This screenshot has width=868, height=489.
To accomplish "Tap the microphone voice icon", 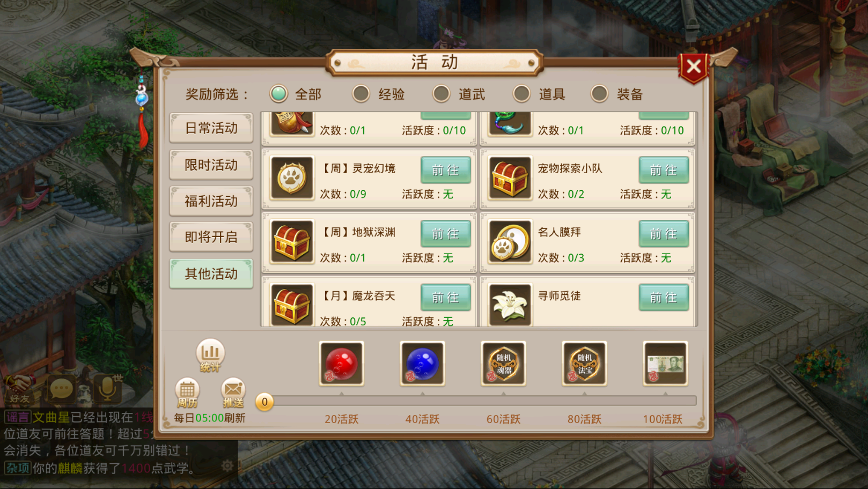I will pos(107,388).
